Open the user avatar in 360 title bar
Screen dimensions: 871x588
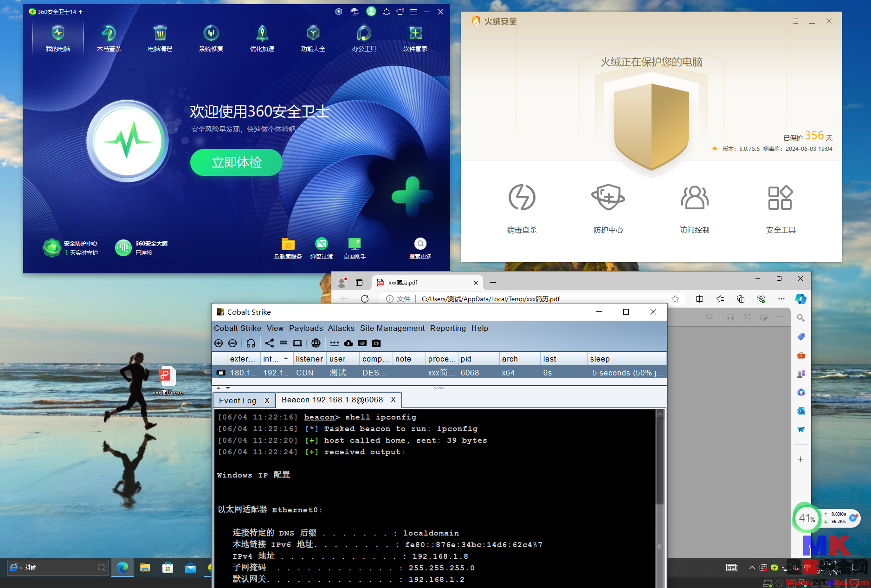click(371, 12)
